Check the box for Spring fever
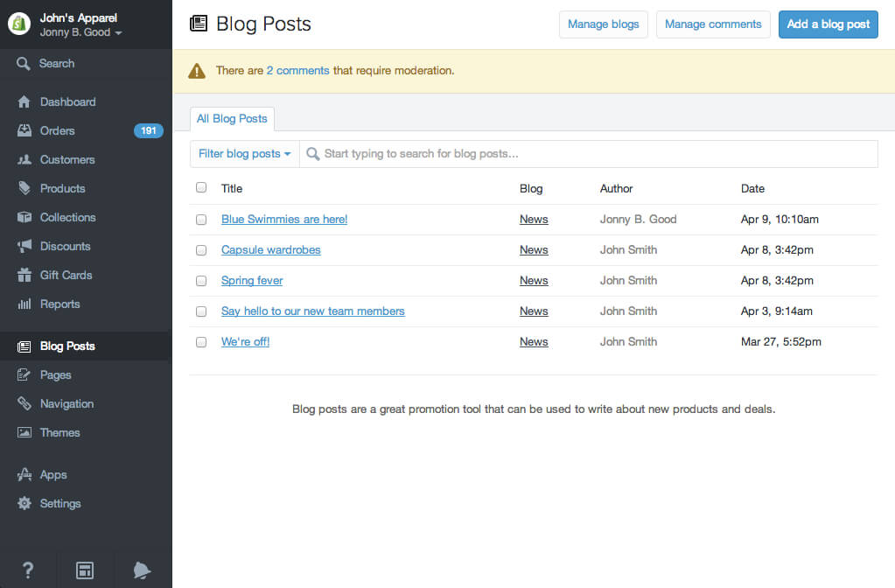Image resolution: width=895 pixels, height=588 pixels. [x=201, y=281]
